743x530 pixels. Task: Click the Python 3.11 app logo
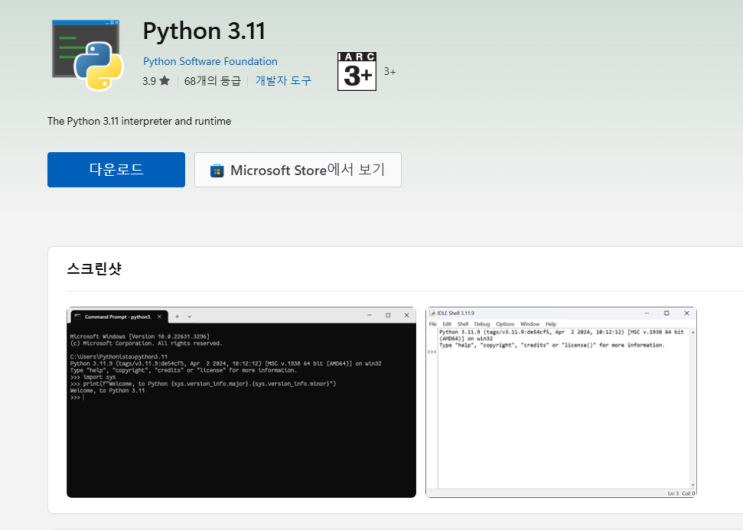[87, 55]
